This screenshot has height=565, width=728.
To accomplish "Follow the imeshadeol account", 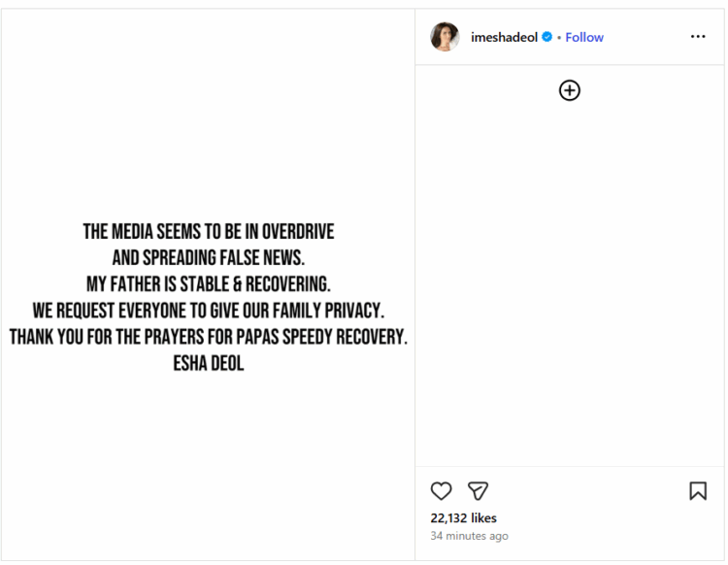I will coord(584,37).
